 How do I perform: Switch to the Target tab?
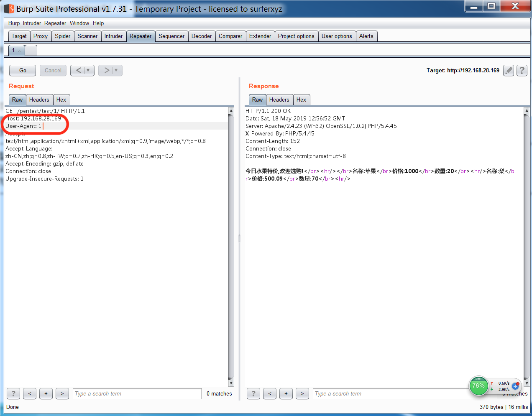19,36
